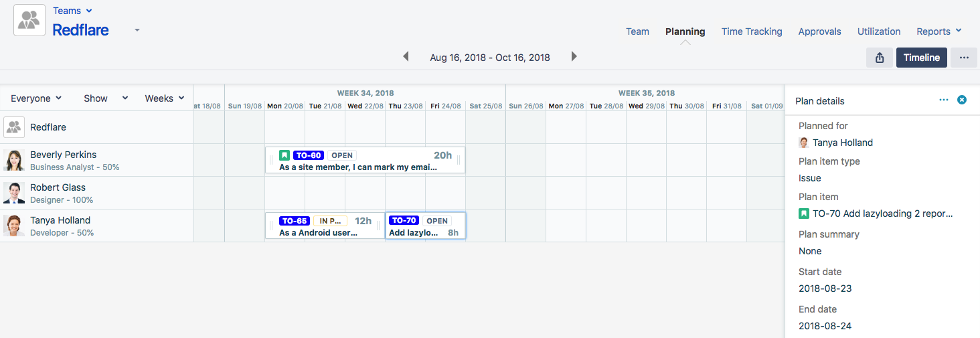Screen dimensions: 980x338
Task: Click the share/export icon button
Action: tap(879, 58)
